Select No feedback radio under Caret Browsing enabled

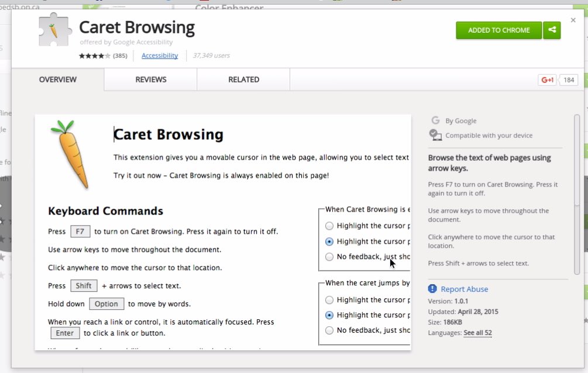click(x=329, y=257)
